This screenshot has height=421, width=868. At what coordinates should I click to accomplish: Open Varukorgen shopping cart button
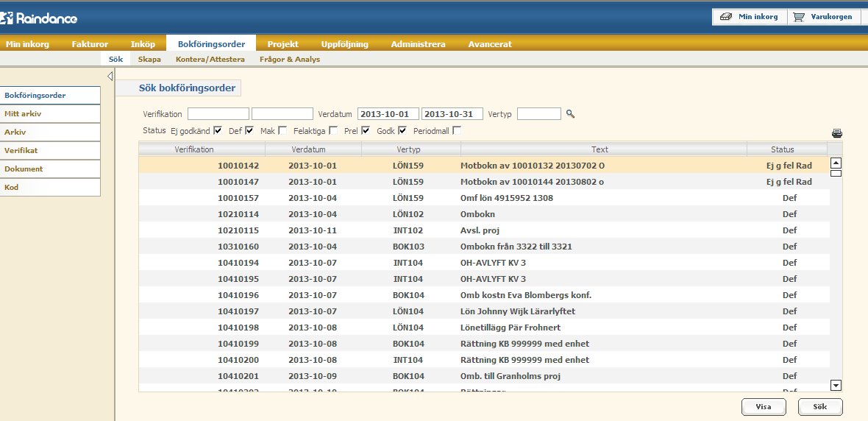click(823, 17)
